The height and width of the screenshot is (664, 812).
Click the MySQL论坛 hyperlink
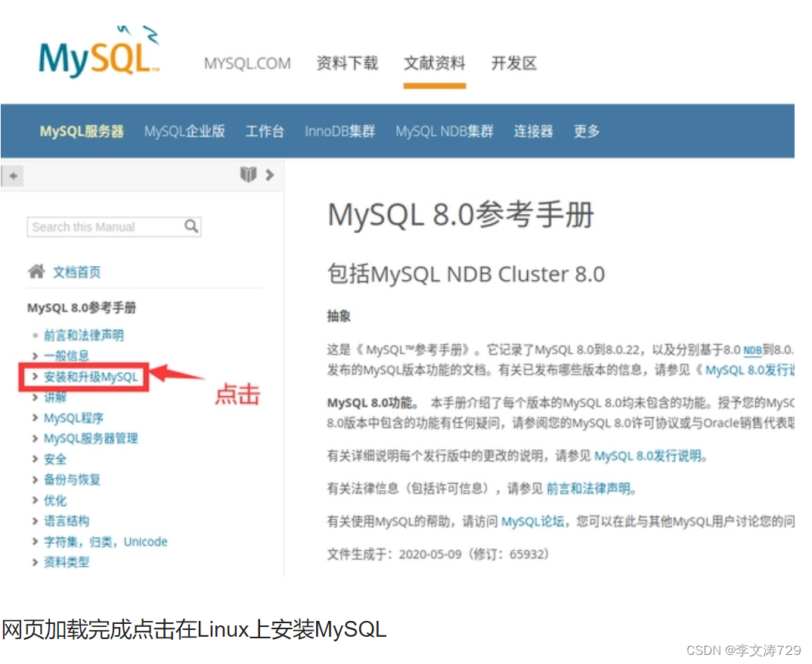(x=532, y=520)
